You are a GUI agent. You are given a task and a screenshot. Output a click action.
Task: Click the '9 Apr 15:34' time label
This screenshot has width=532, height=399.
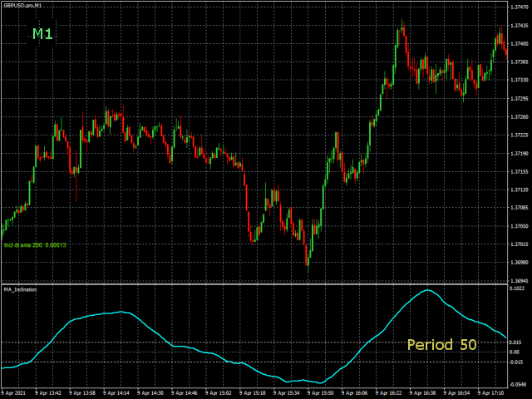pyautogui.click(x=286, y=393)
